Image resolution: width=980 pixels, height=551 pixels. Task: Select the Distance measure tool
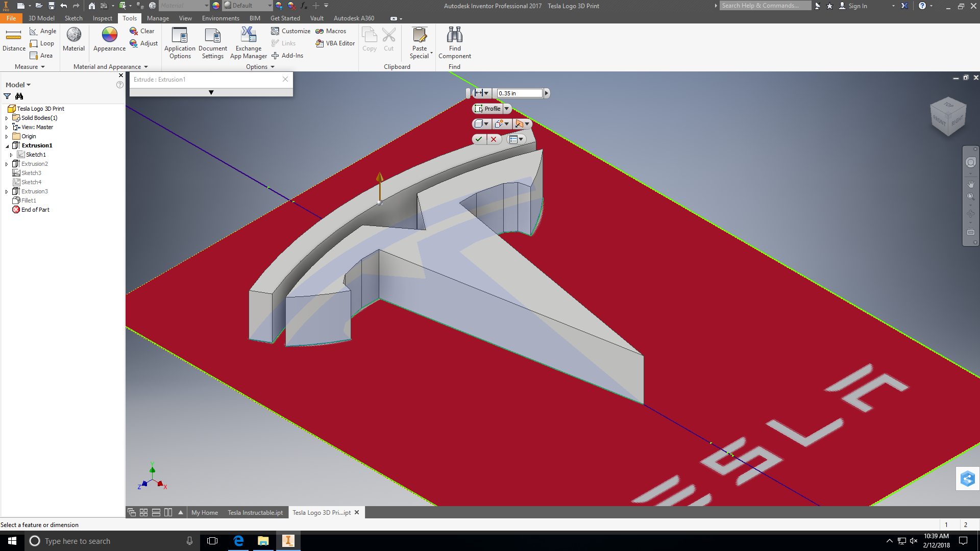14,40
